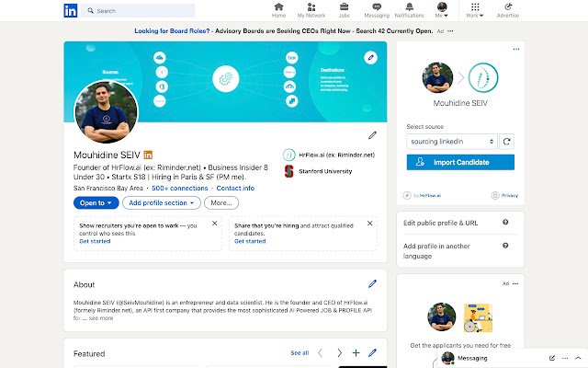Compose a new message from Messaging bar
Screen dimensions: 588x368
(x=552, y=358)
